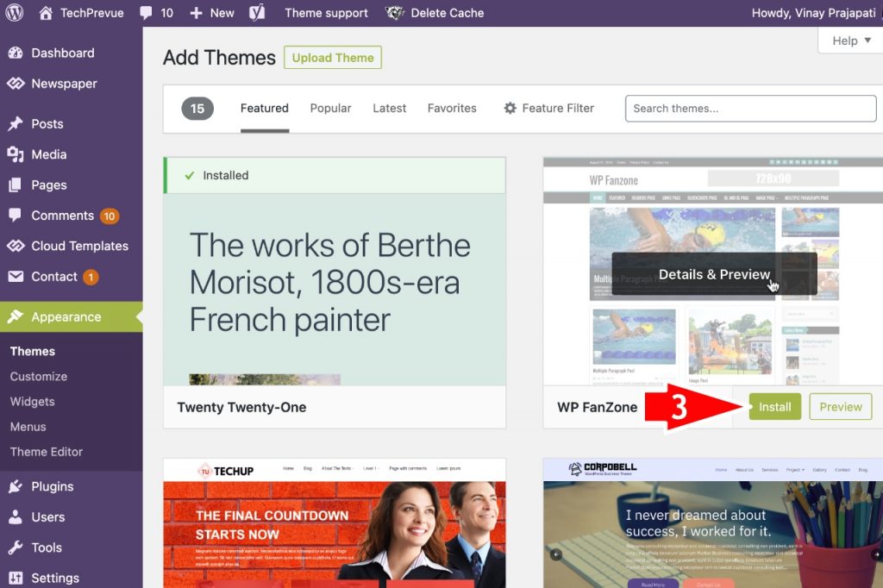Preview the WP FanZone theme
This screenshot has height=588, width=883.
click(841, 407)
